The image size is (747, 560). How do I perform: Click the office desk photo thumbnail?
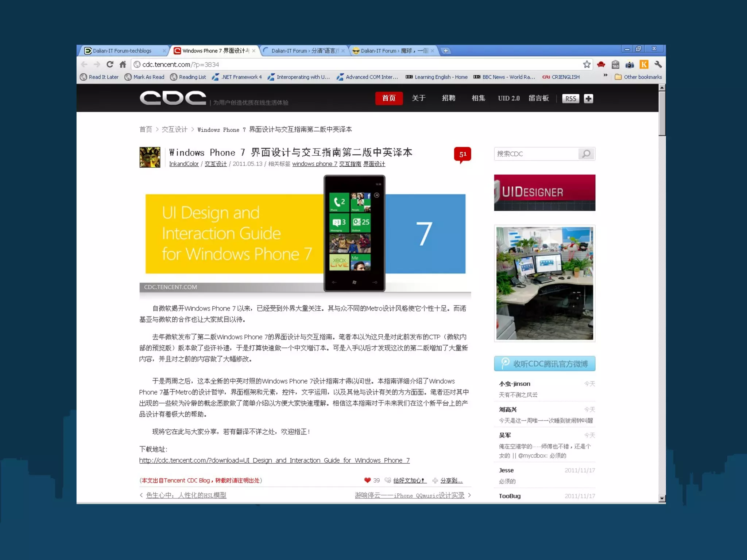[544, 283]
